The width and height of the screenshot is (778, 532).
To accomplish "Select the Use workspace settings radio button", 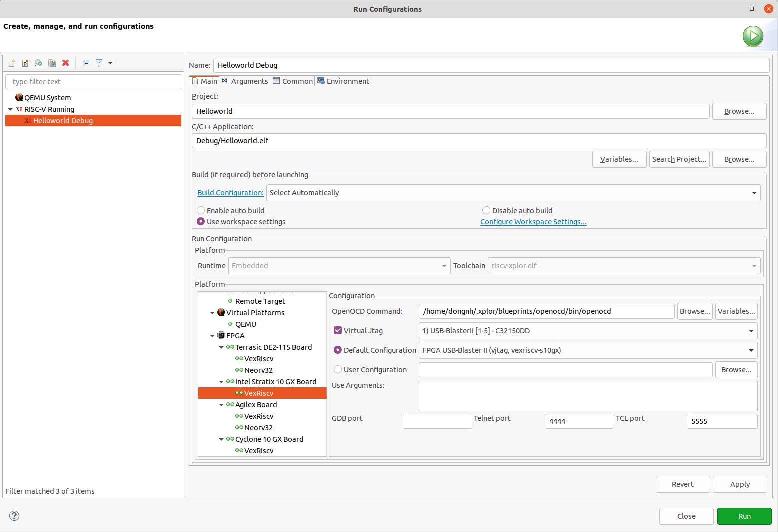I will pos(201,221).
